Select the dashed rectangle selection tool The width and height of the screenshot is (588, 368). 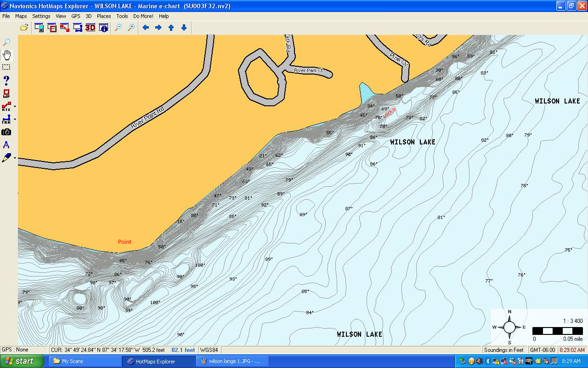point(6,67)
